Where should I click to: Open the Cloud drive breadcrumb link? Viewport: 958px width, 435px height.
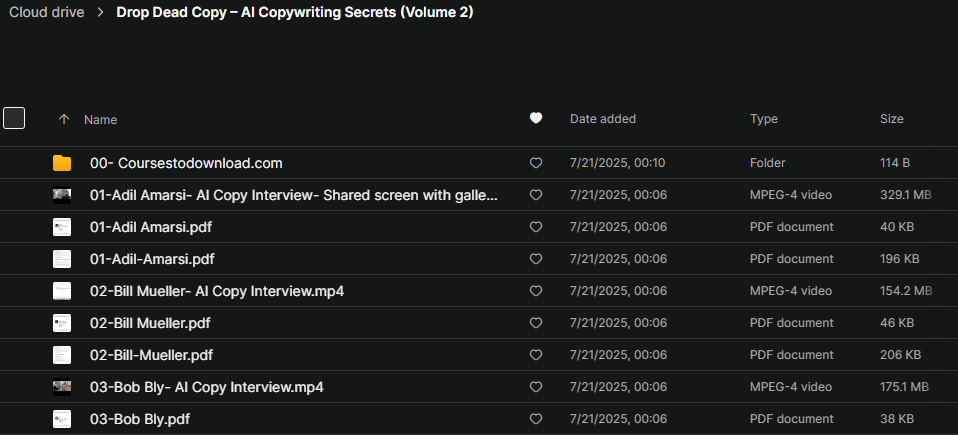coord(46,12)
